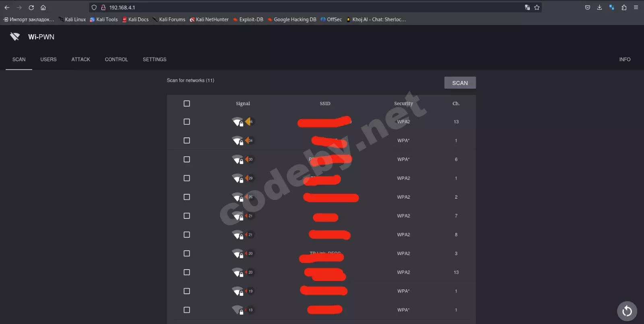Check the network on channel 3
This screenshot has height=324, width=644.
187,253
